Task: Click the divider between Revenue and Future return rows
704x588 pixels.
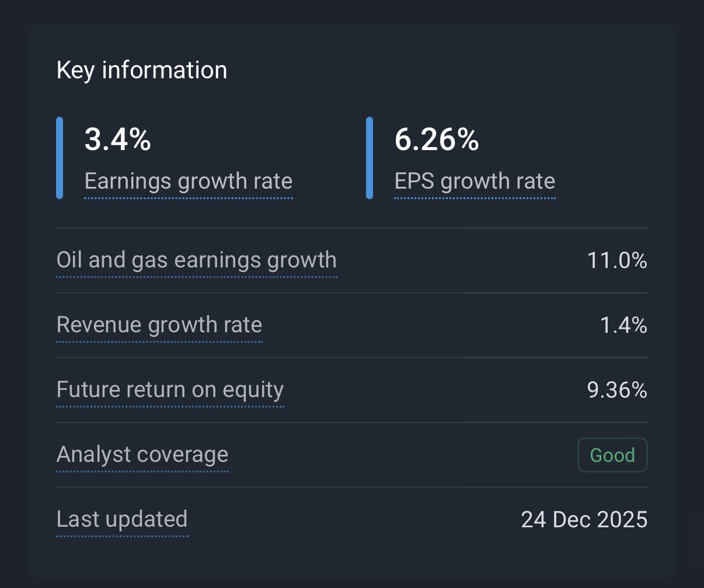Action: (x=352, y=357)
